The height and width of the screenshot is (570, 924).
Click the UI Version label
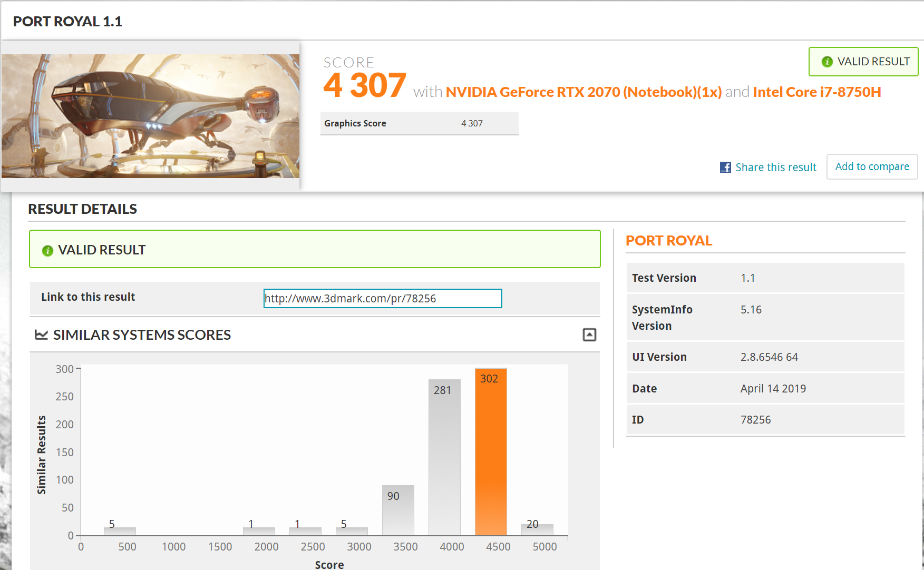click(659, 357)
